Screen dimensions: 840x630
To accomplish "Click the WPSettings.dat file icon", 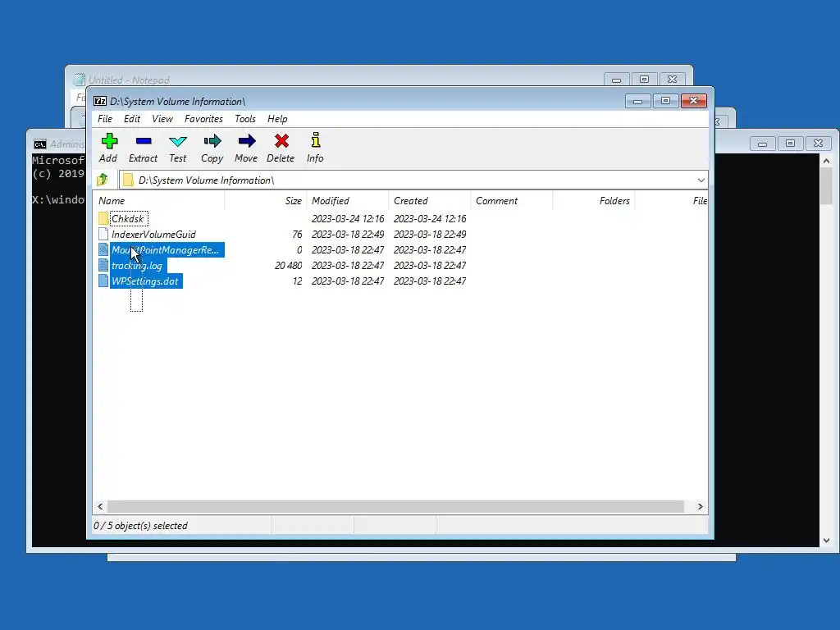I will coord(103,281).
